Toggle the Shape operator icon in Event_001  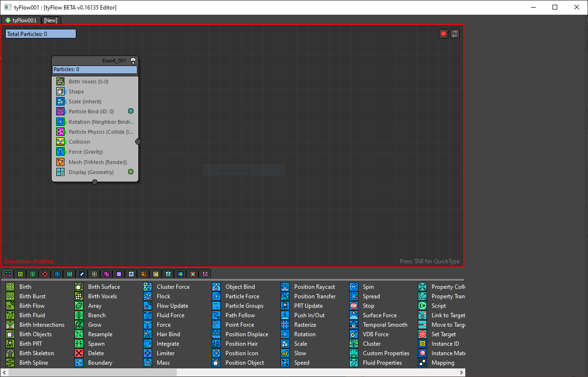(x=60, y=92)
